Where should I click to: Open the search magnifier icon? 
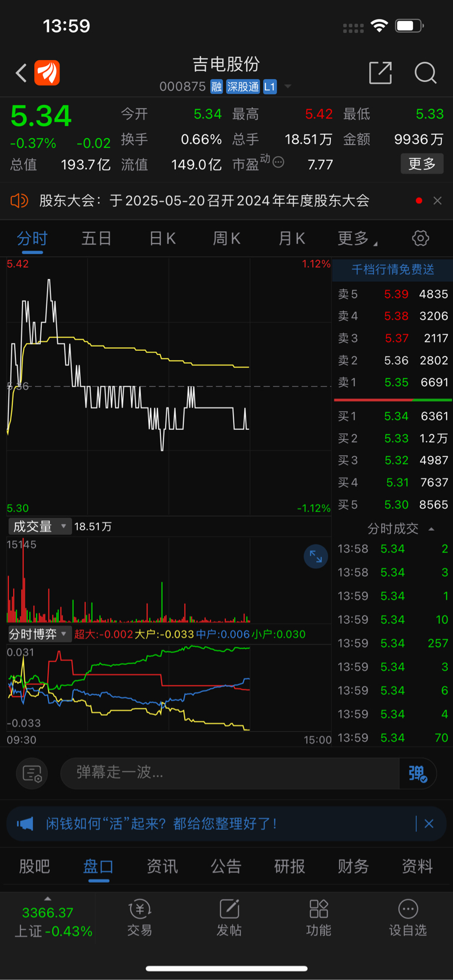(425, 73)
